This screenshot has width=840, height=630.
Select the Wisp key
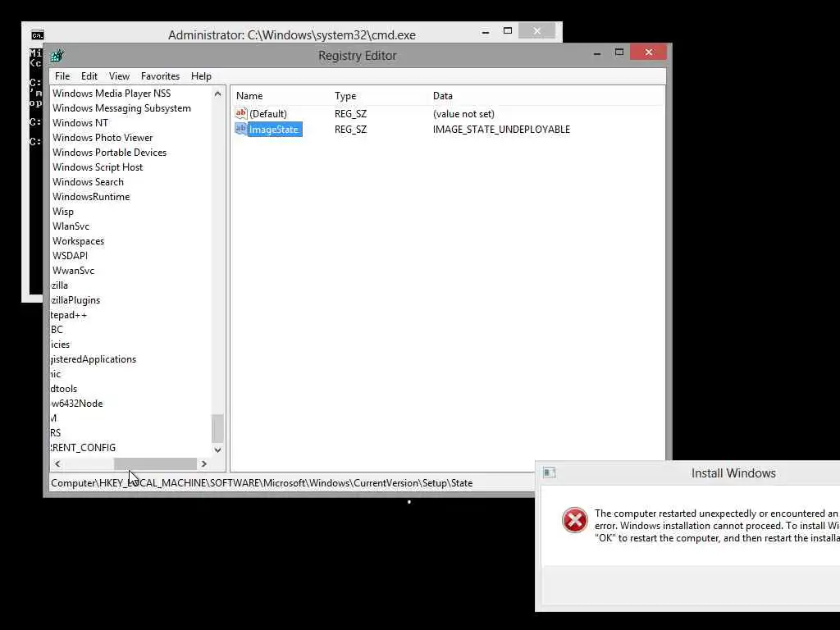(62, 212)
